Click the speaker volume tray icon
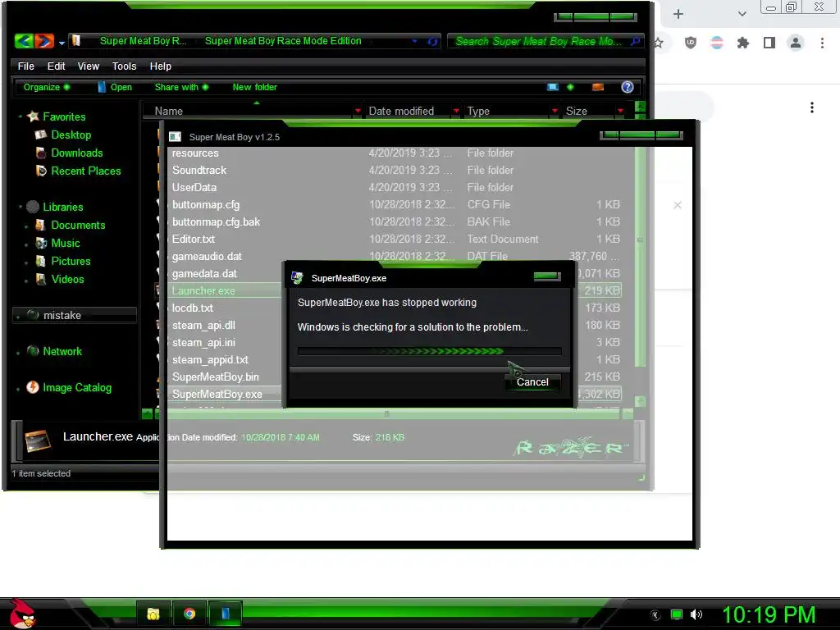Image resolution: width=840 pixels, height=630 pixels. (x=696, y=614)
